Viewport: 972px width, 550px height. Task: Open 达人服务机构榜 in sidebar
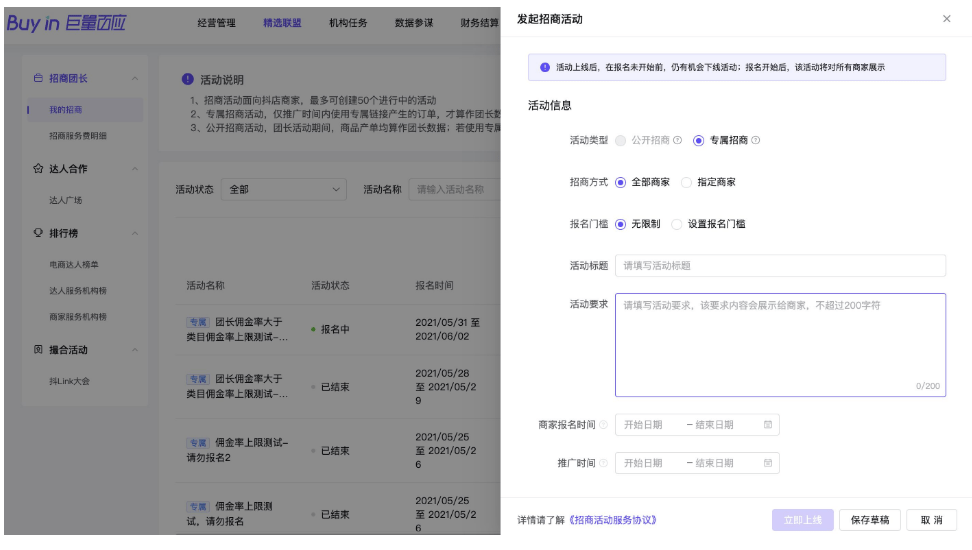tap(78, 291)
